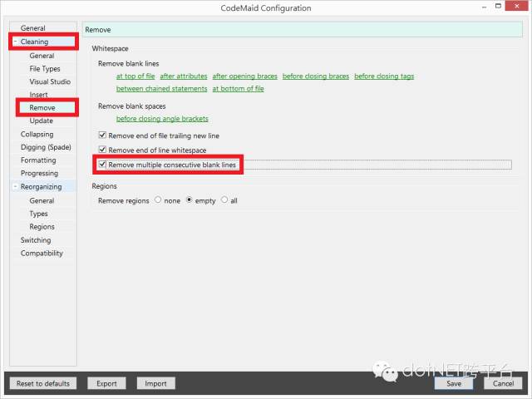Toggle the 'between chained statements' option
532x399 pixels.
tap(161, 89)
